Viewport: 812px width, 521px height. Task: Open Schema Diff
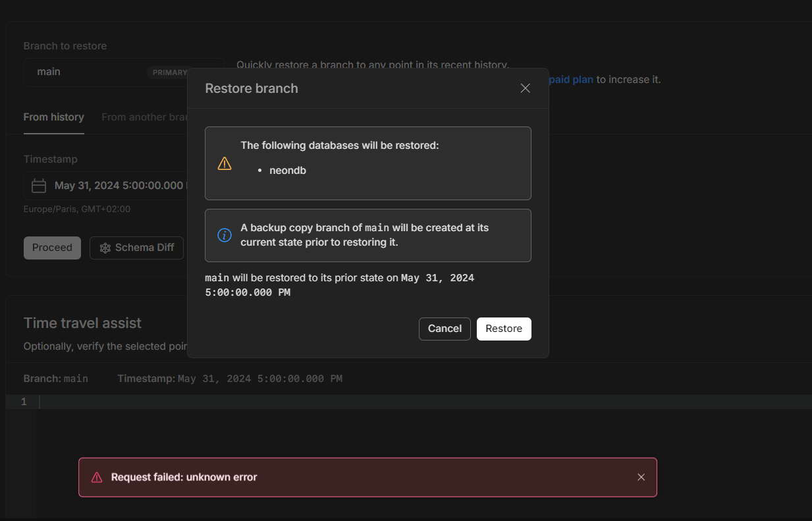click(136, 248)
